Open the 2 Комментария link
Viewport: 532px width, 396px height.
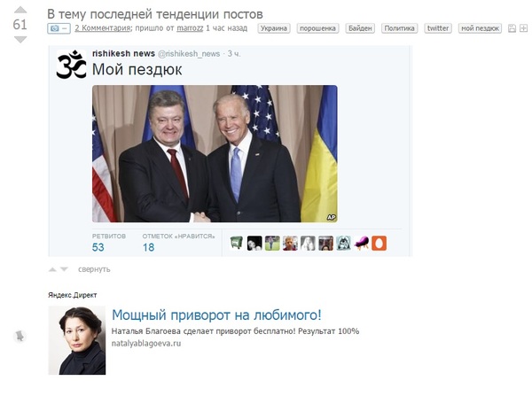103,28
